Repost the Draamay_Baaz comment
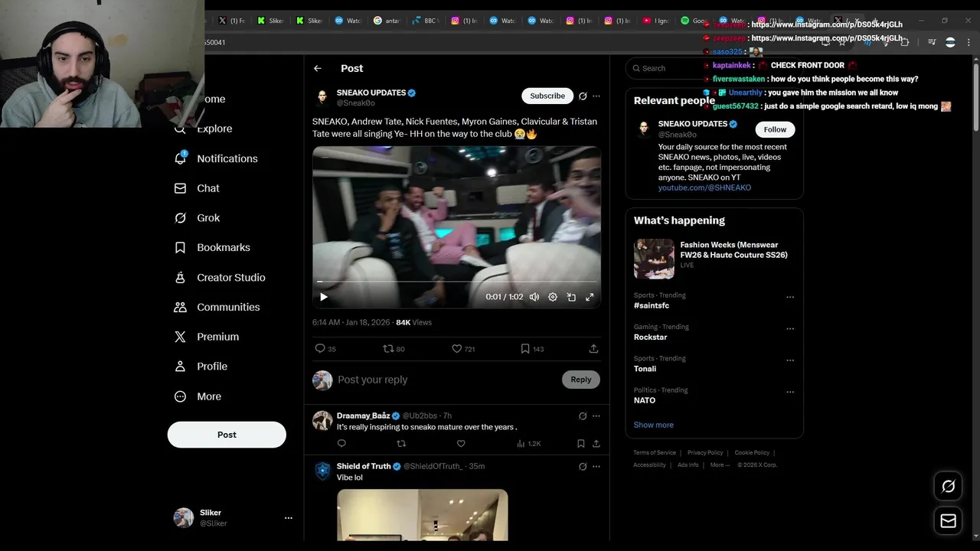The image size is (980, 551). 401,444
